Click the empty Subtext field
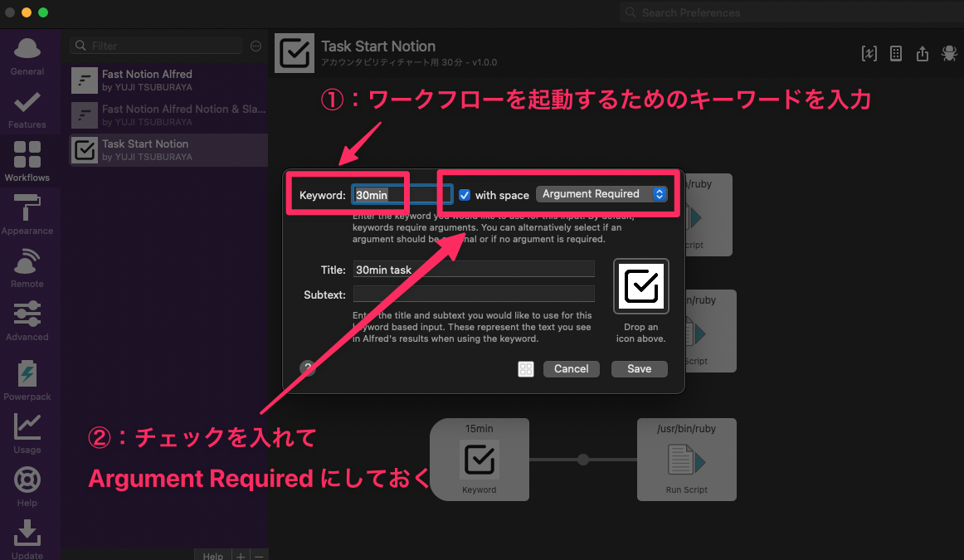The image size is (964, 560). tap(474, 295)
